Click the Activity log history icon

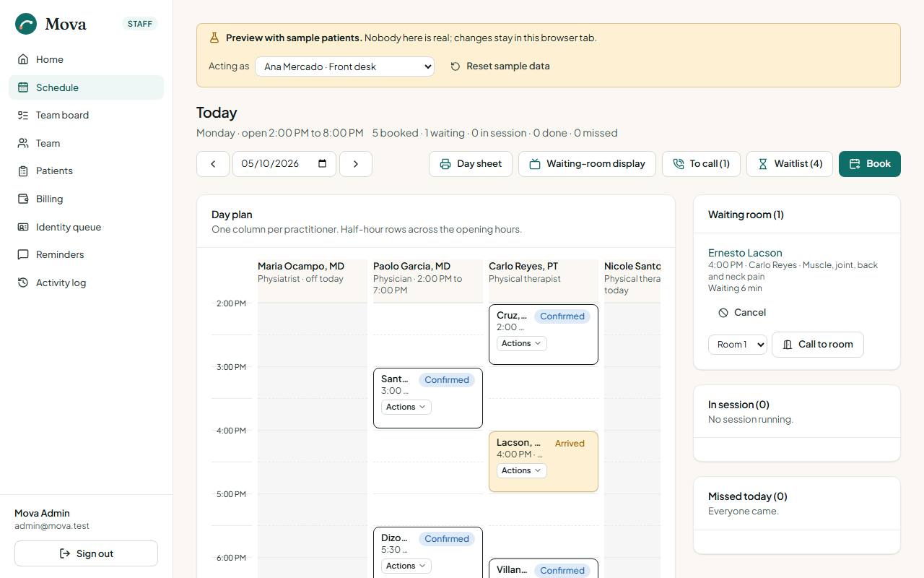[23, 282]
